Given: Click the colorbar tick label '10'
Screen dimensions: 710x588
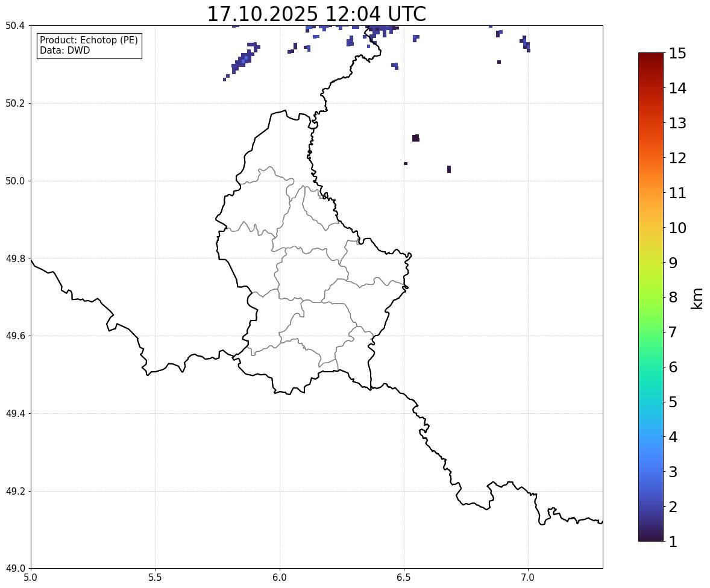Looking at the screenshot, I should pyautogui.click(x=677, y=228).
